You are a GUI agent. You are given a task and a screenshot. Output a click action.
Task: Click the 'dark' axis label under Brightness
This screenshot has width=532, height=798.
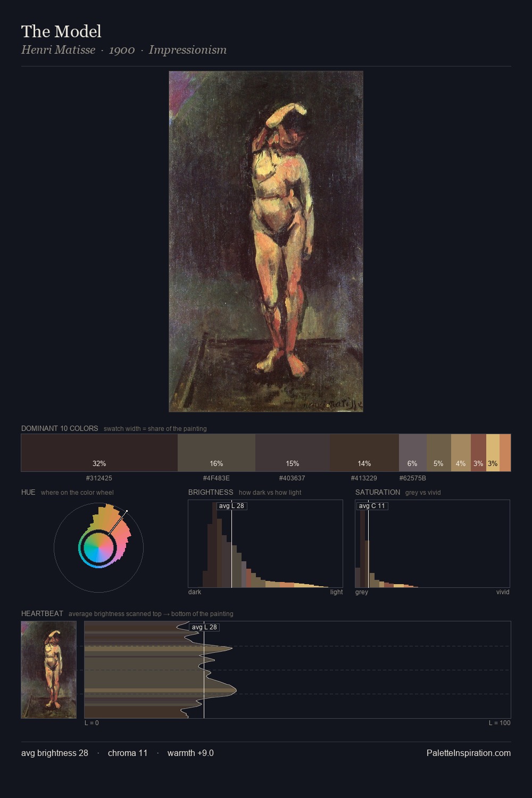[195, 592]
